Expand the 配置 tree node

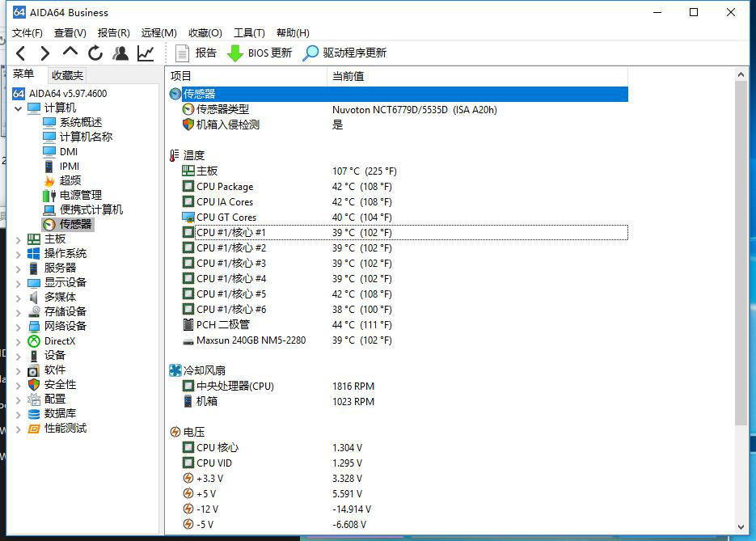(19, 399)
